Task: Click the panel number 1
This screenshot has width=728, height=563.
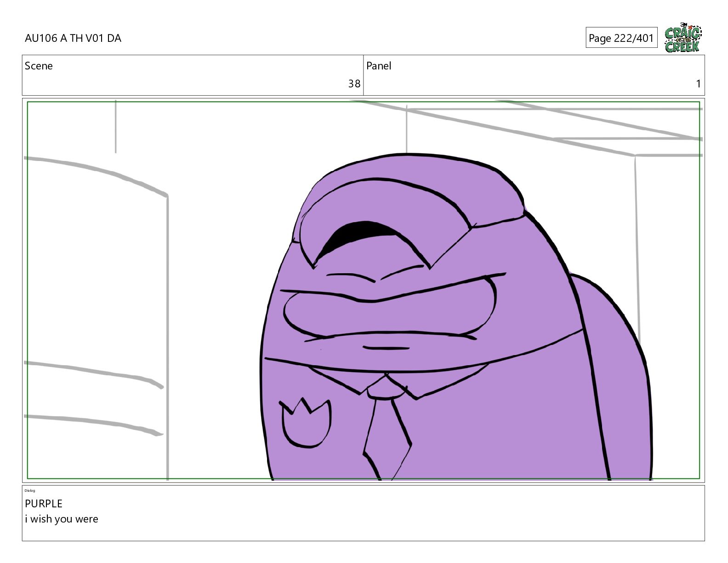Action: [x=698, y=84]
